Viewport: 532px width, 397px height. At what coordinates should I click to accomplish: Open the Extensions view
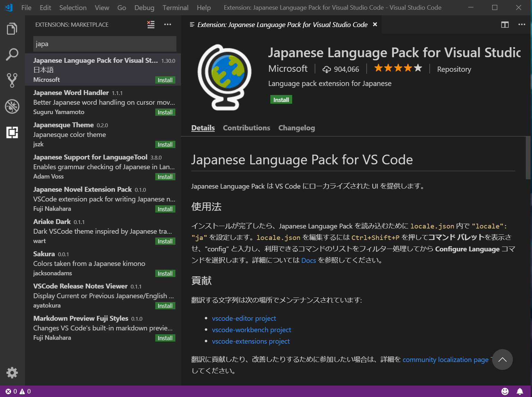coord(12,132)
